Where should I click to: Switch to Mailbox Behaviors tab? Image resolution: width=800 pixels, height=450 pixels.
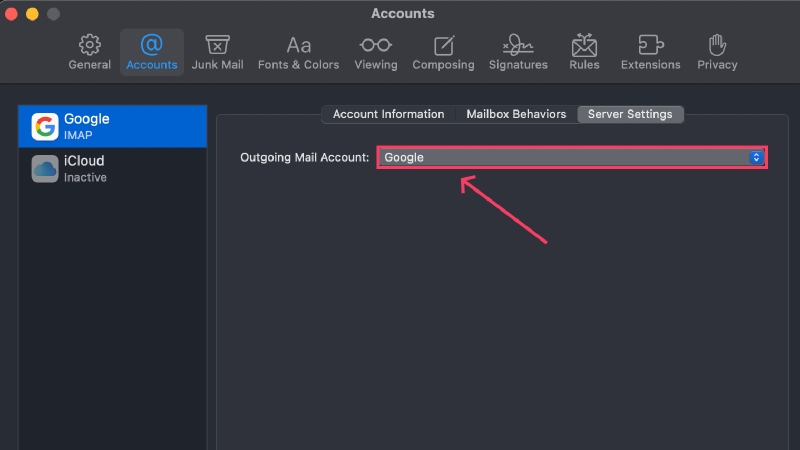coord(516,114)
